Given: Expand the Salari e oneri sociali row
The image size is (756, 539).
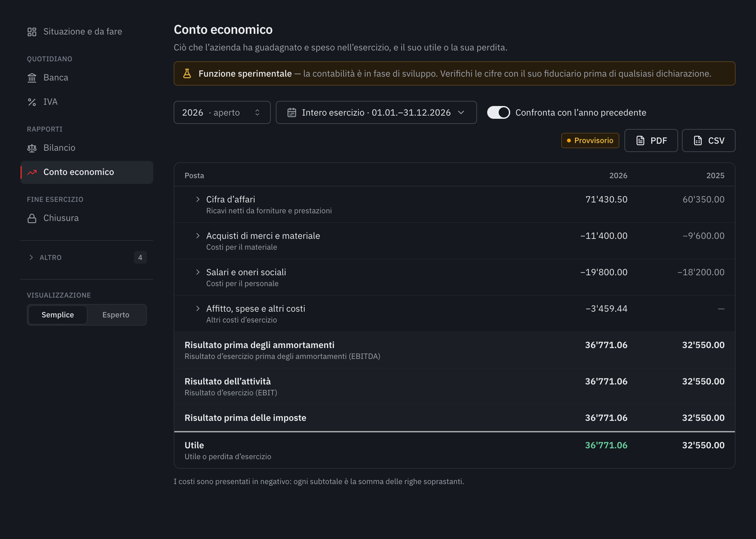Looking at the screenshot, I should coord(198,272).
